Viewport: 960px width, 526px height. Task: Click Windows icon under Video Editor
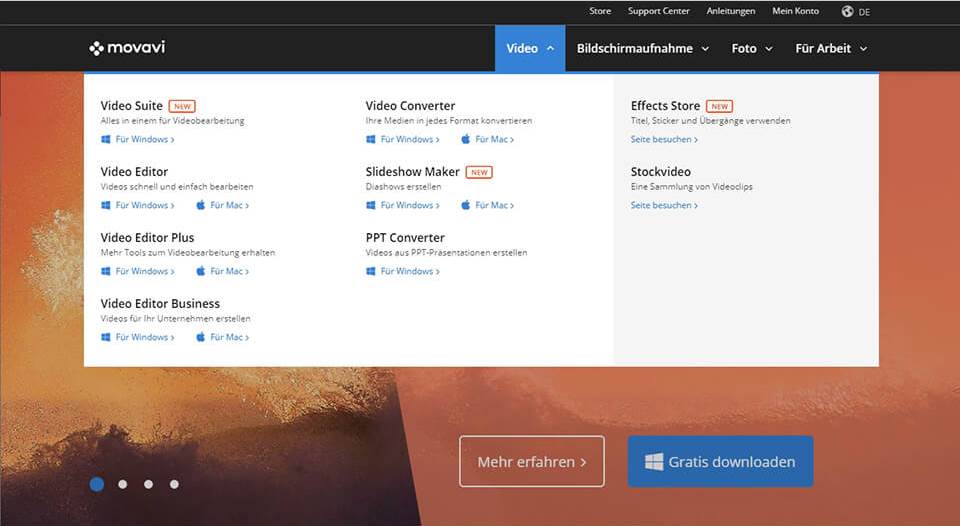105,205
